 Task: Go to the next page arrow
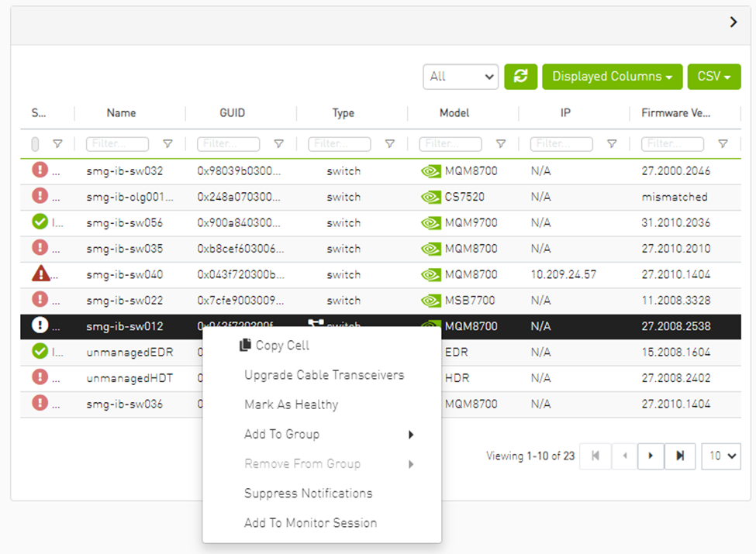[x=651, y=456]
